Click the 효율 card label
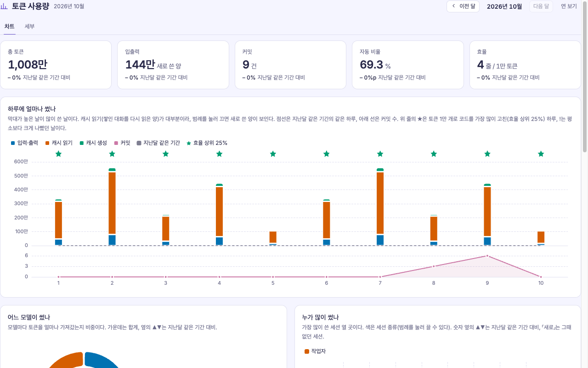Screen dimensions: 588x368 coord(482,52)
